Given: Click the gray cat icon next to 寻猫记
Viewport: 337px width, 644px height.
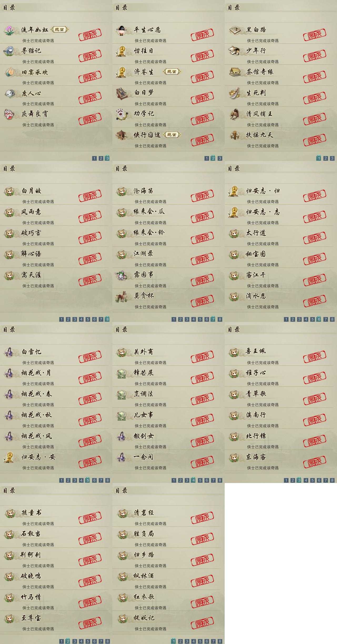Looking at the screenshot, I should coord(10,51).
